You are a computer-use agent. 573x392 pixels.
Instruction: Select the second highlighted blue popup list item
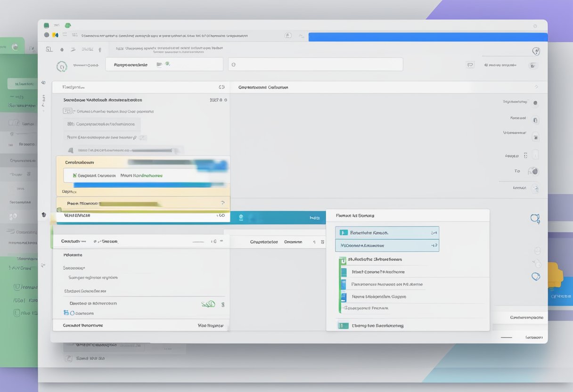386,245
